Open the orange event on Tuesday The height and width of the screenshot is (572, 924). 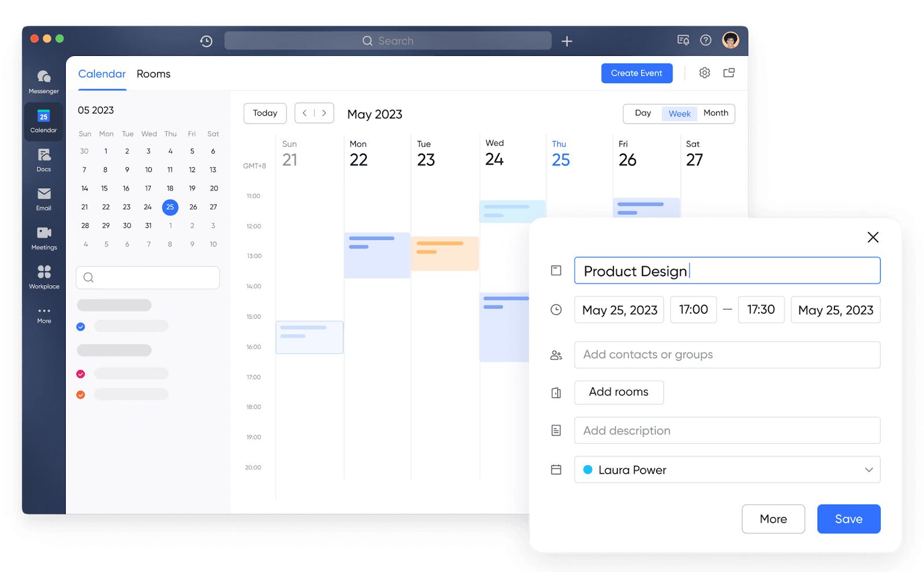[445, 253]
